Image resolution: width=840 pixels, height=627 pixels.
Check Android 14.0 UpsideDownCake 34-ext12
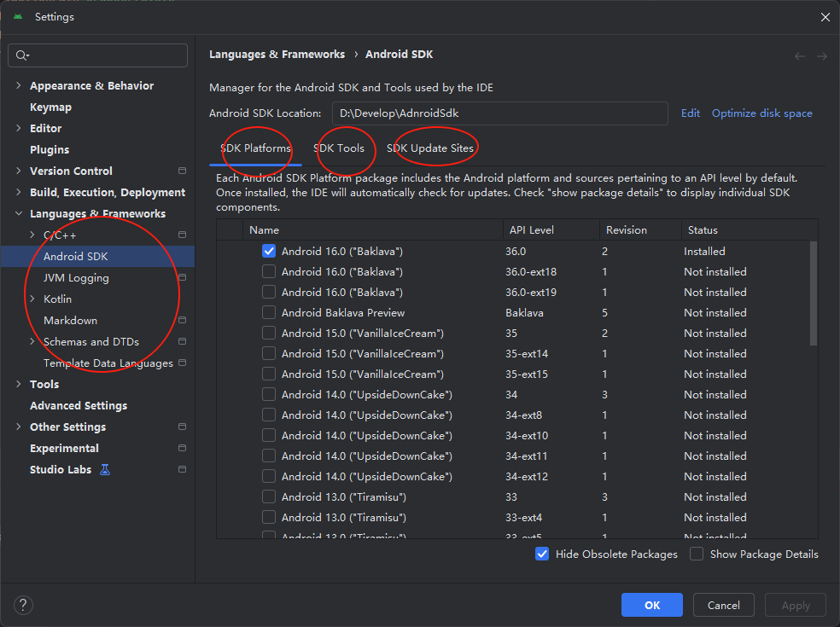(x=269, y=477)
